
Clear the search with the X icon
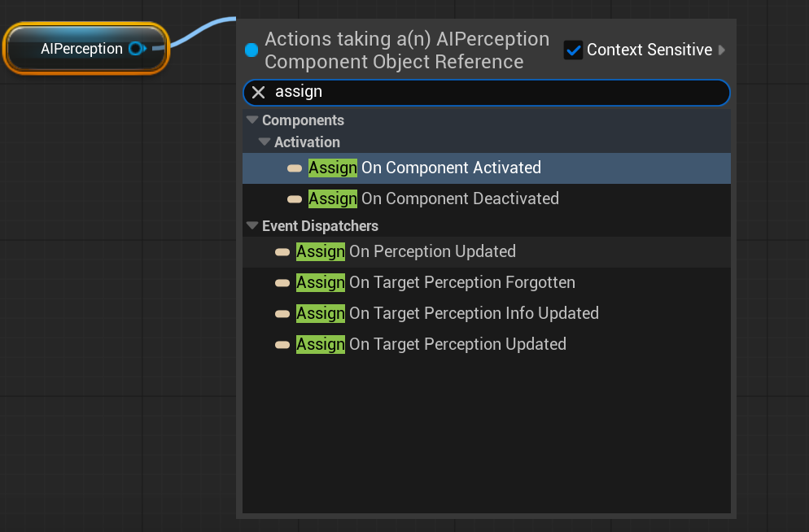(x=259, y=92)
